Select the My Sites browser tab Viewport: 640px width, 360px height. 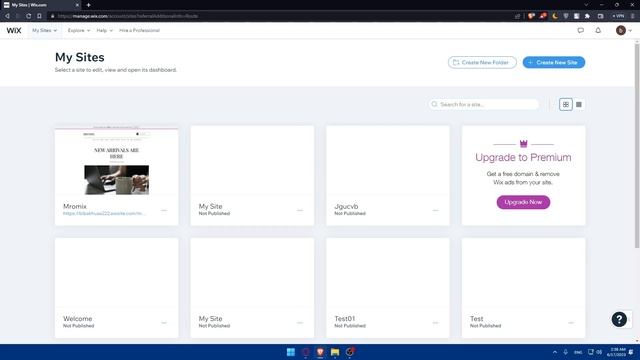41,5
